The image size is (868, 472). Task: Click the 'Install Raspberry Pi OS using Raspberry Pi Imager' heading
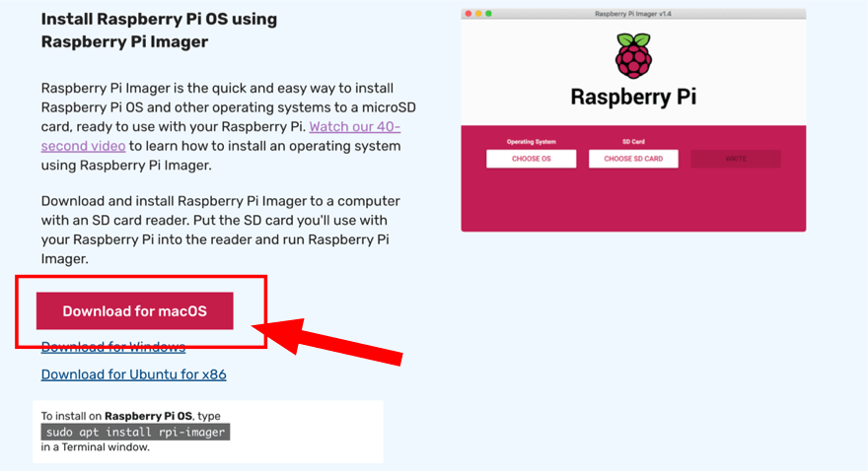(x=160, y=31)
